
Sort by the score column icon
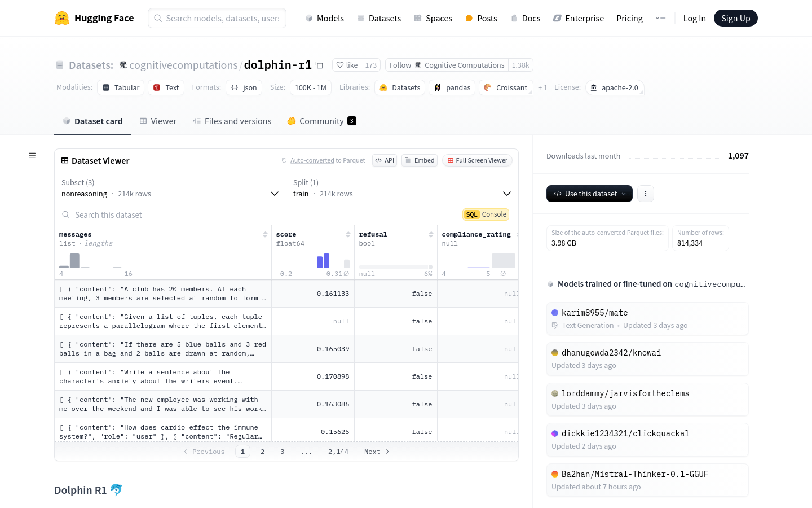click(348, 234)
